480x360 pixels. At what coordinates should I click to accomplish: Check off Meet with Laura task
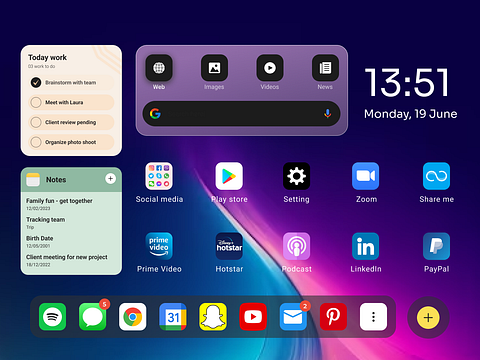(x=36, y=102)
